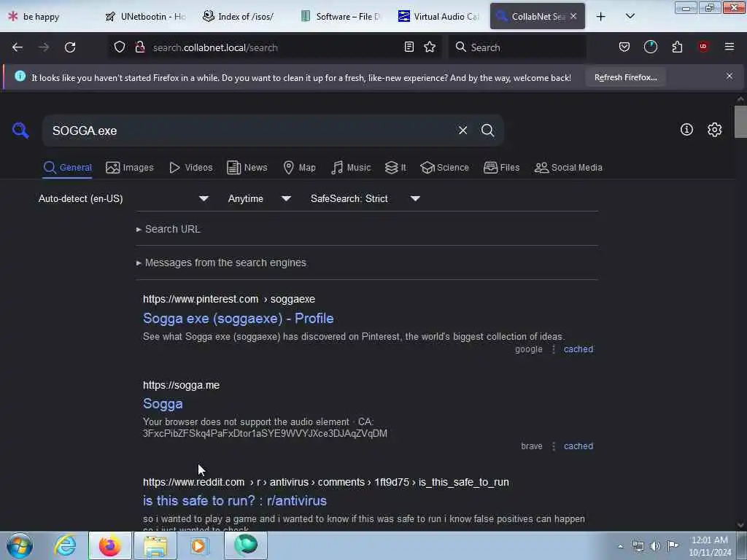Click the CollabNet Search logo
This screenshot has height=560, width=747.
(20, 130)
